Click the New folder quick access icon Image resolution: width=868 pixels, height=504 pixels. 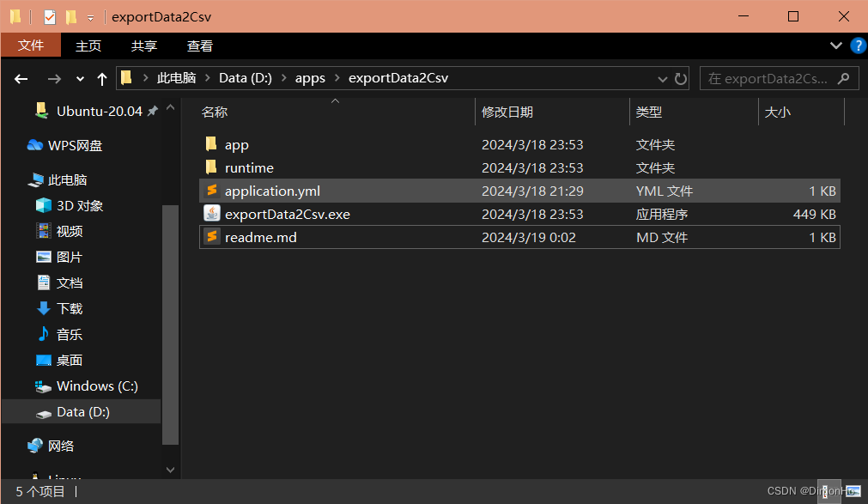click(x=71, y=16)
